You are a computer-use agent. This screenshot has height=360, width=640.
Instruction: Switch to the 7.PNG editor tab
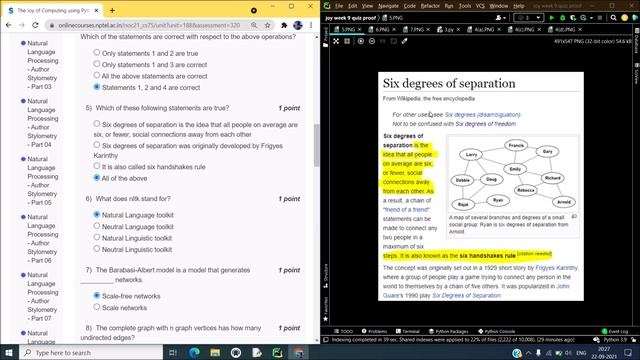416,29
